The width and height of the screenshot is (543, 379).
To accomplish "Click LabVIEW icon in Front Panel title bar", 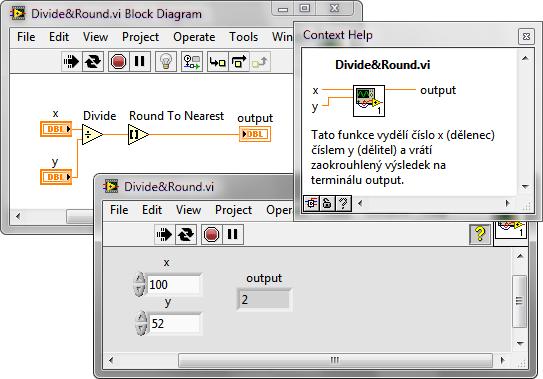I will click(111, 187).
